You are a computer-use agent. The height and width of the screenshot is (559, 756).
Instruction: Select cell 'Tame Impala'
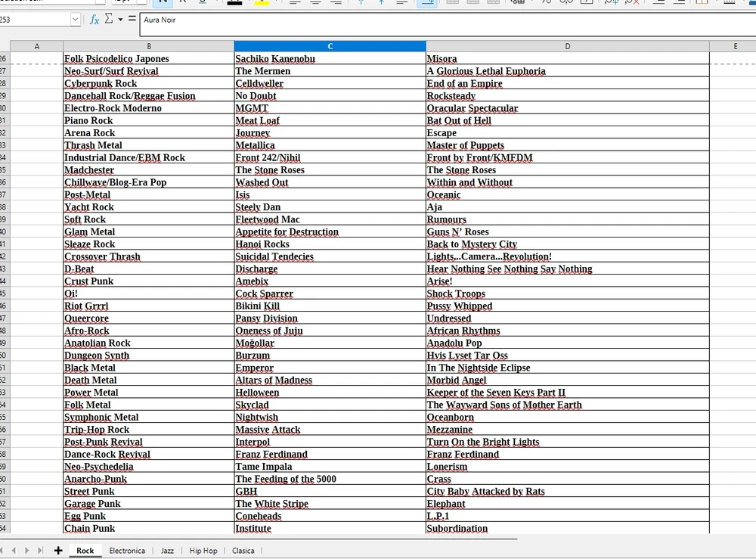point(330,467)
